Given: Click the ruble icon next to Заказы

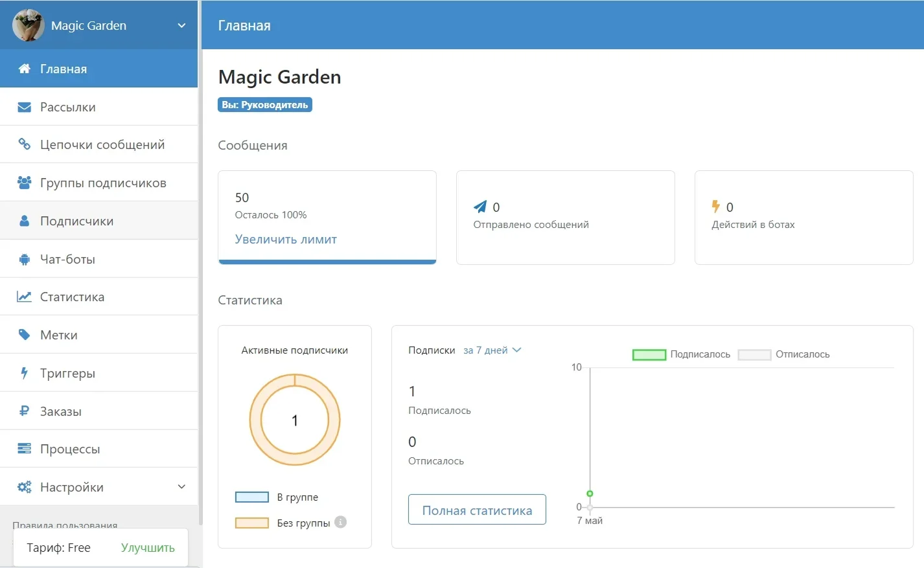Looking at the screenshot, I should coord(24,411).
